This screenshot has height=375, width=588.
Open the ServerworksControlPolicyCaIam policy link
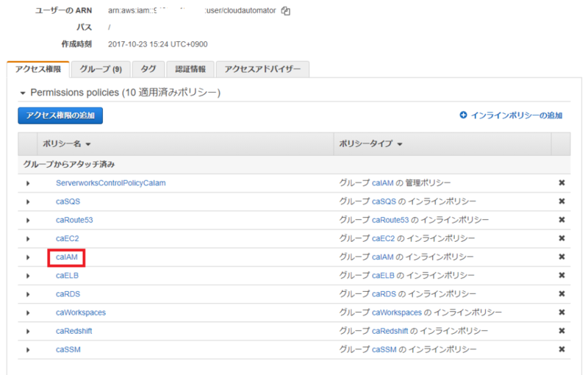[x=111, y=183]
